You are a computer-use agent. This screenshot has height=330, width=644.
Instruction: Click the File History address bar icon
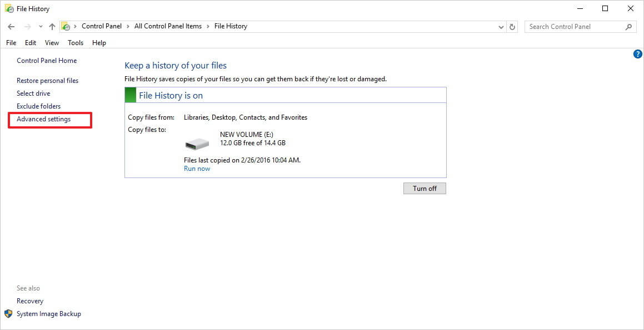pos(66,26)
